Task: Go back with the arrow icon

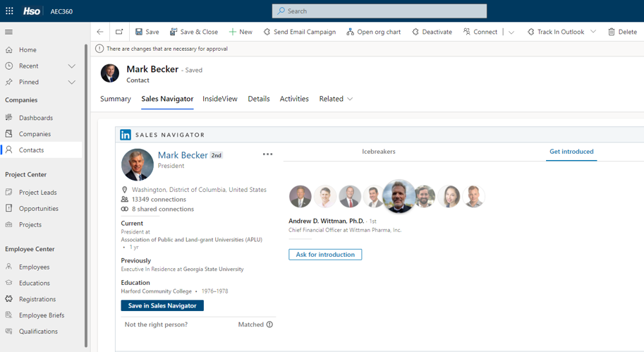Action: [x=100, y=32]
